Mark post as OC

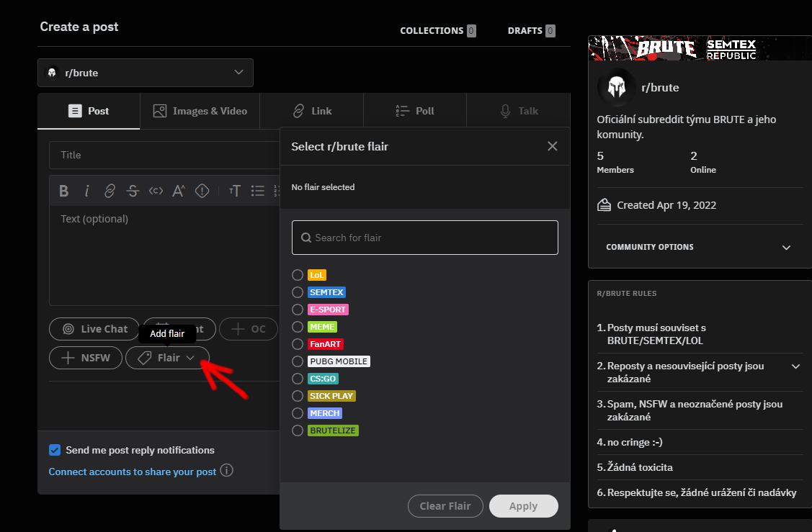(249, 329)
